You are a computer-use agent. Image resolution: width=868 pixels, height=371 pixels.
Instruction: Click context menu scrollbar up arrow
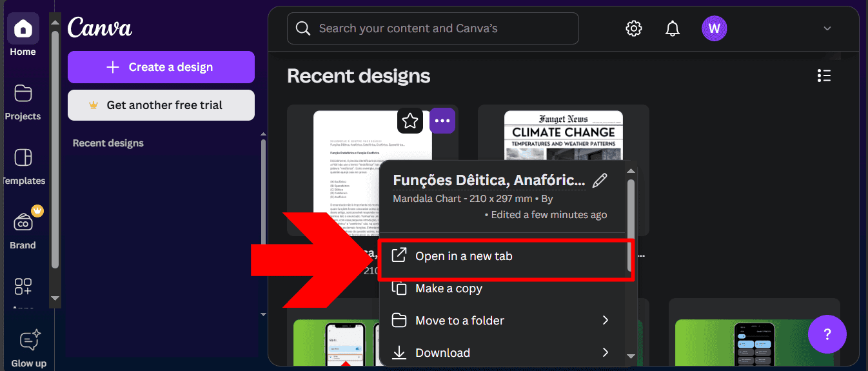coord(631,171)
